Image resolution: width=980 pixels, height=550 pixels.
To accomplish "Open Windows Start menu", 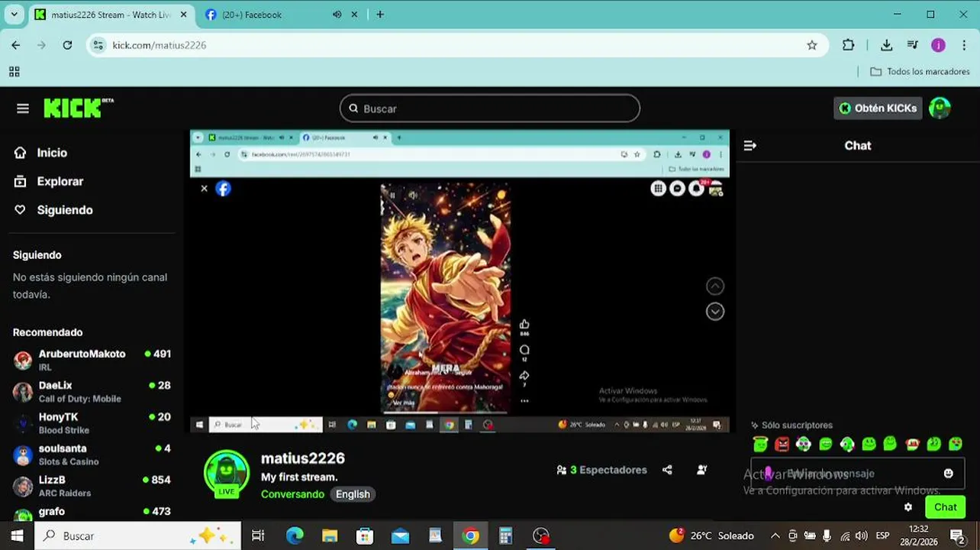I will tap(17, 536).
